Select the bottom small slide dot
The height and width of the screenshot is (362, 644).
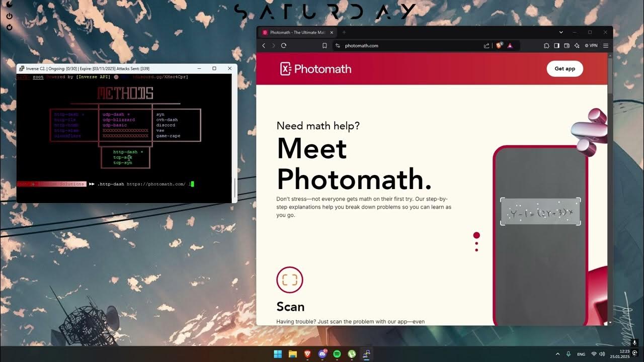(x=476, y=250)
